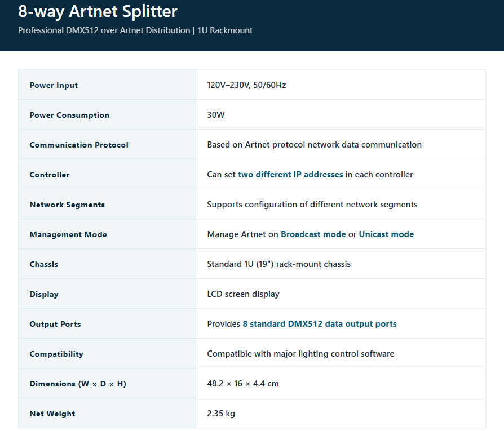Click the 'Management Mode' row label
Screen dimensions: 504x431
(x=68, y=234)
